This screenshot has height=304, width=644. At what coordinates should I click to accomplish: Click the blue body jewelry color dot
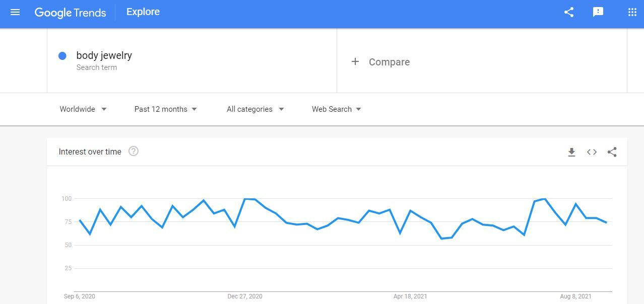coord(62,56)
